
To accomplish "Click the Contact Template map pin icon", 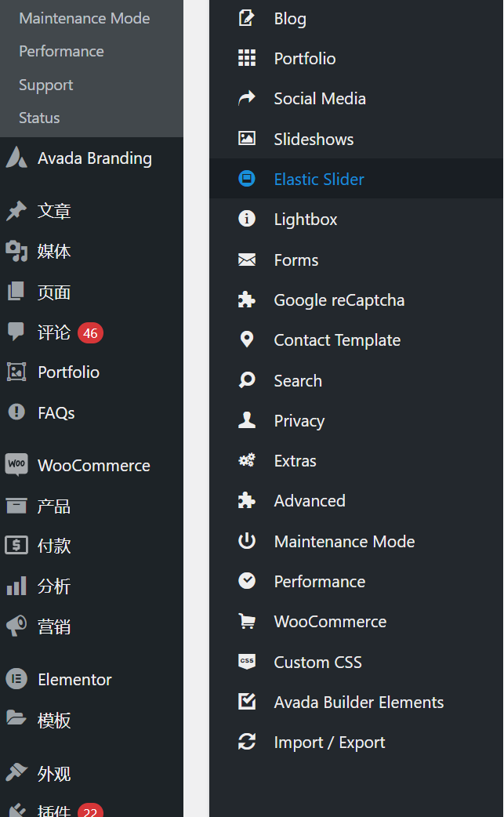I will tap(247, 340).
